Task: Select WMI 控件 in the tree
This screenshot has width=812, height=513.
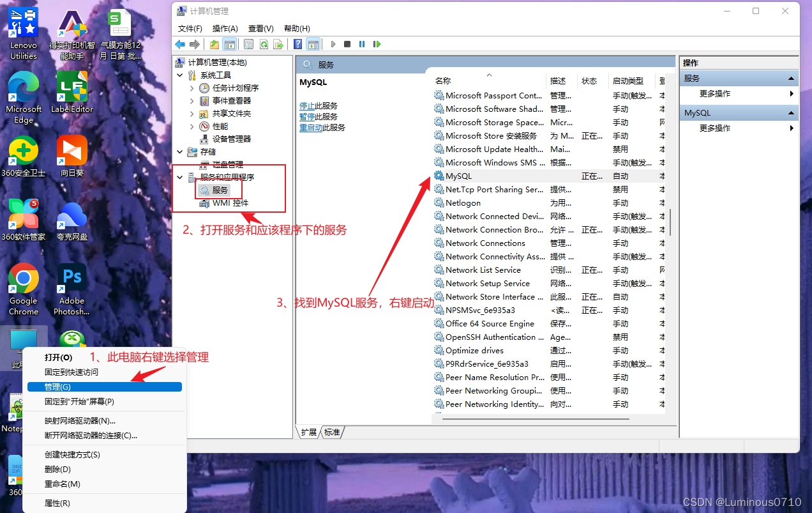Action: pyautogui.click(x=230, y=203)
